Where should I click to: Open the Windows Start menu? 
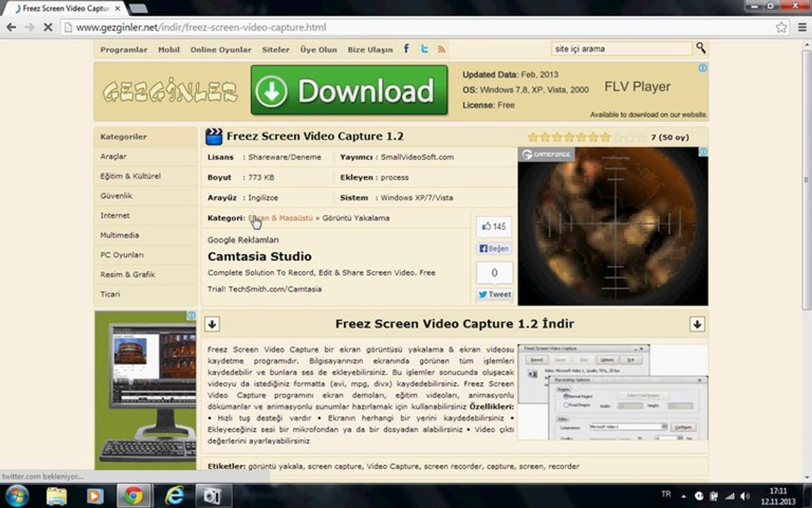17,496
